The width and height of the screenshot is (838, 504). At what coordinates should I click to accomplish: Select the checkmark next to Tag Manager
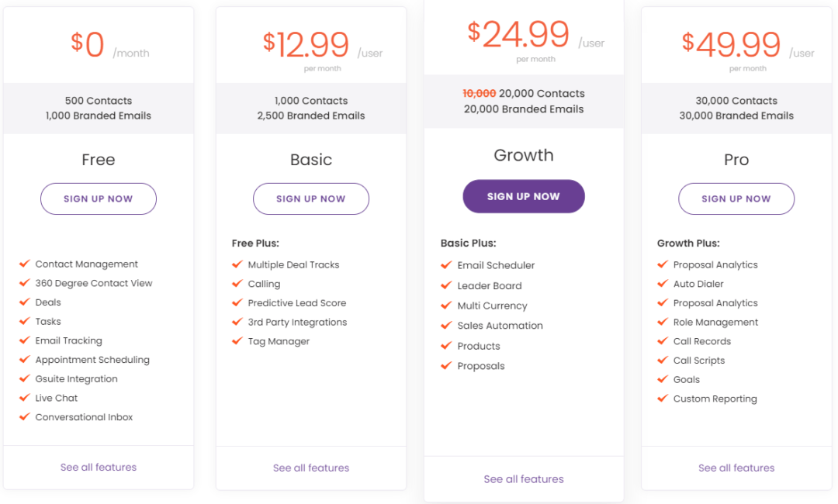pyautogui.click(x=237, y=341)
